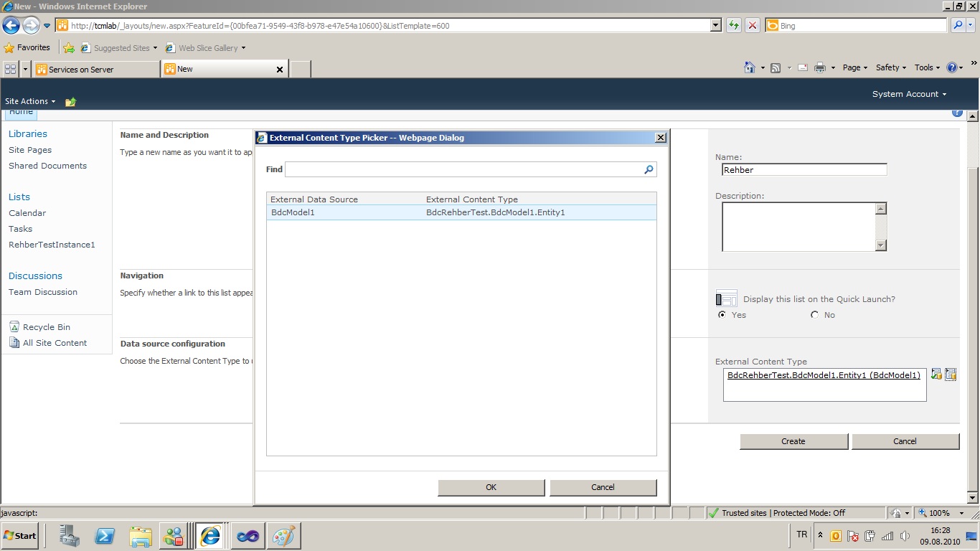Launch Visual Studio from the taskbar
The image size is (980, 551).
(x=248, y=535)
